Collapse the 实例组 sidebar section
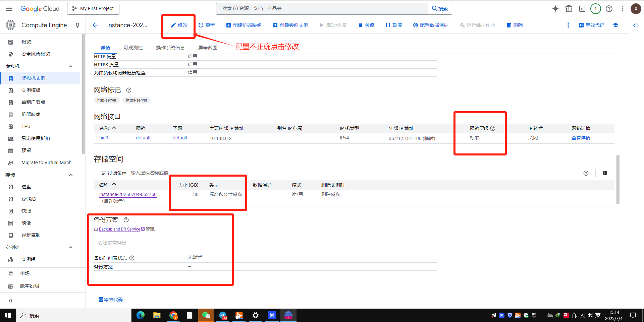The width and height of the screenshot is (644, 322). 71,247
